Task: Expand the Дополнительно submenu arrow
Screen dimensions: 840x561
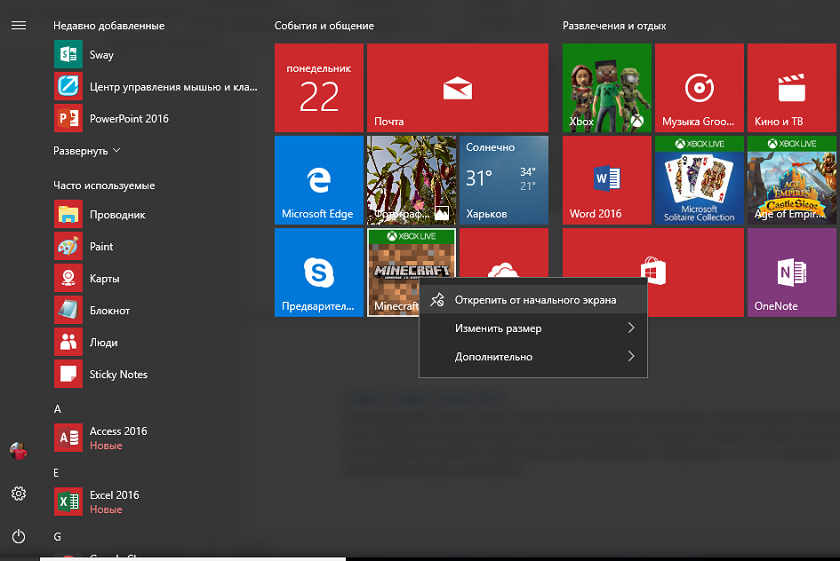Action: pos(631,356)
